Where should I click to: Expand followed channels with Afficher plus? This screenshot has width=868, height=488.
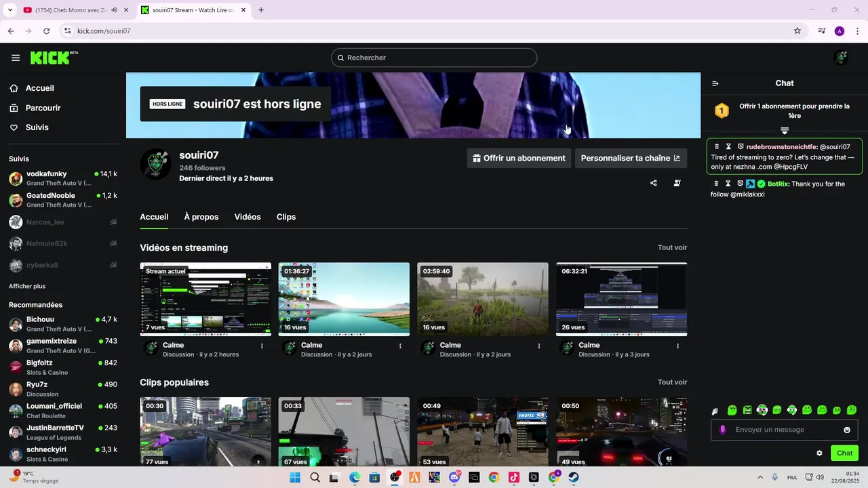pyautogui.click(x=27, y=286)
